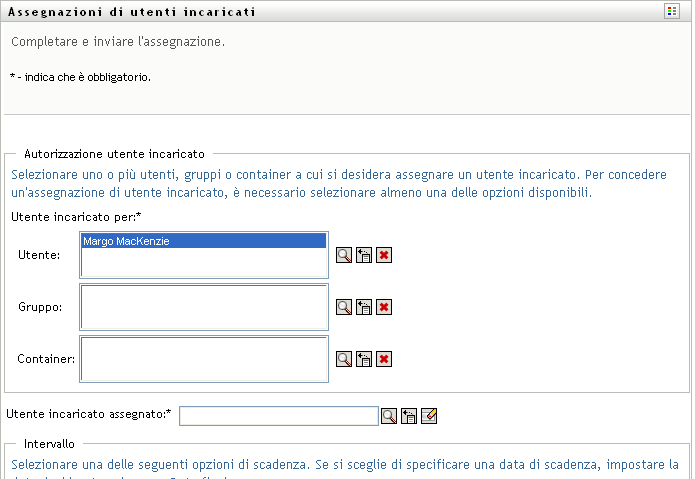
Task: Delete the Gruppo selection with red X
Action: tap(384, 307)
